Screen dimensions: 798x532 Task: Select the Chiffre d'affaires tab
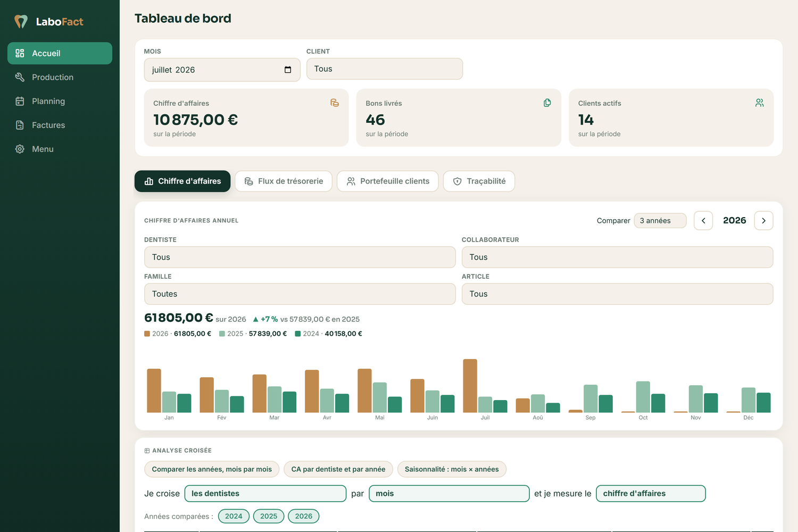click(182, 181)
